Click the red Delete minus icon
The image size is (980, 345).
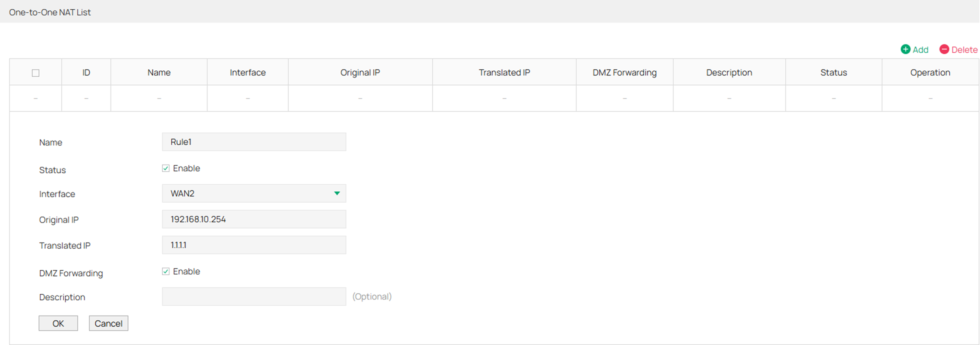pos(944,50)
